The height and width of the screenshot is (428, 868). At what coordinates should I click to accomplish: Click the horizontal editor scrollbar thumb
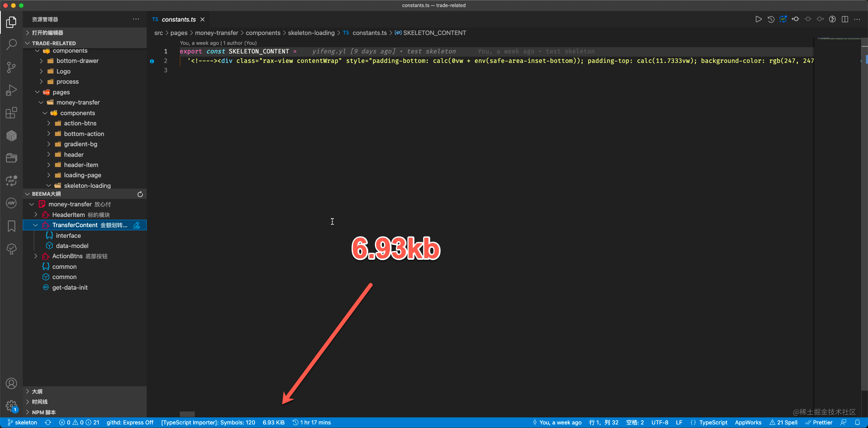tap(187, 414)
